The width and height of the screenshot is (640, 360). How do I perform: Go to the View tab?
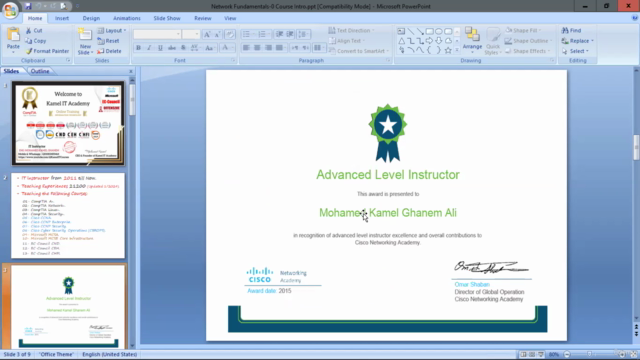230,18
